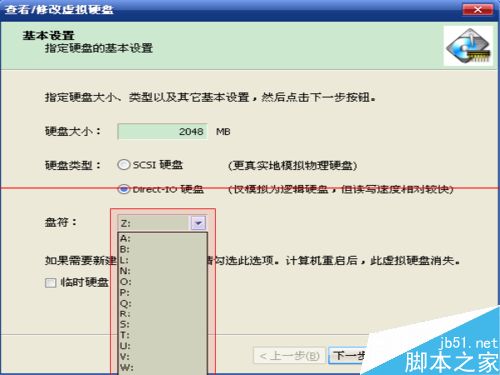The height and width of the screenshot is (375, 500).
Task: Choose drive letter P: from list
Action: tap(163, 292)
